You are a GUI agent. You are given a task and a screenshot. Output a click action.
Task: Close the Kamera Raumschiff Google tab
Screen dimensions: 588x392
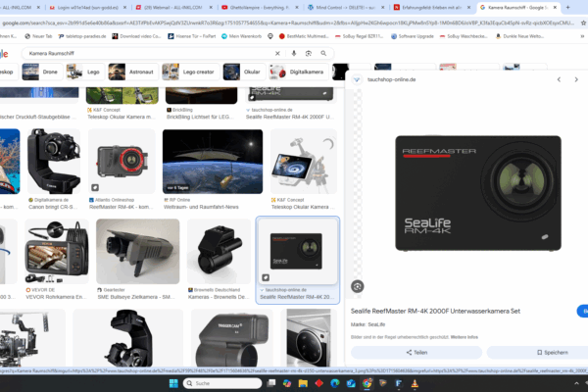(x=555, y=7)
